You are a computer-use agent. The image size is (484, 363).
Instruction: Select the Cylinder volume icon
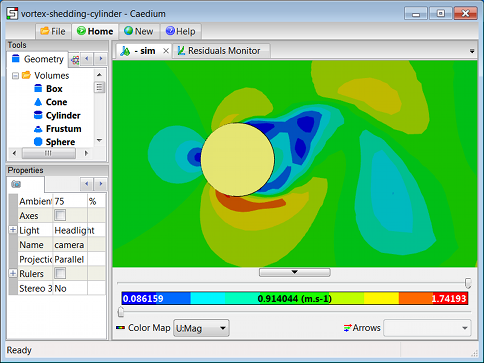[38, 115]
